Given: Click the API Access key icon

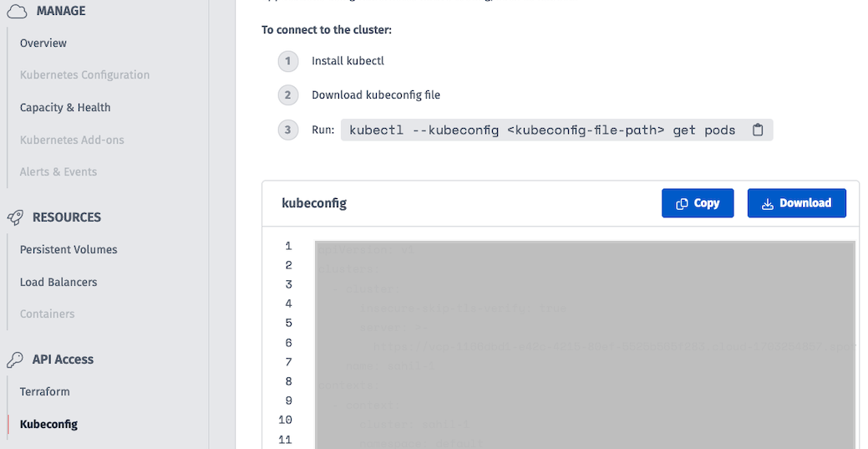Looking at the screenshot, I should (16, 360).
